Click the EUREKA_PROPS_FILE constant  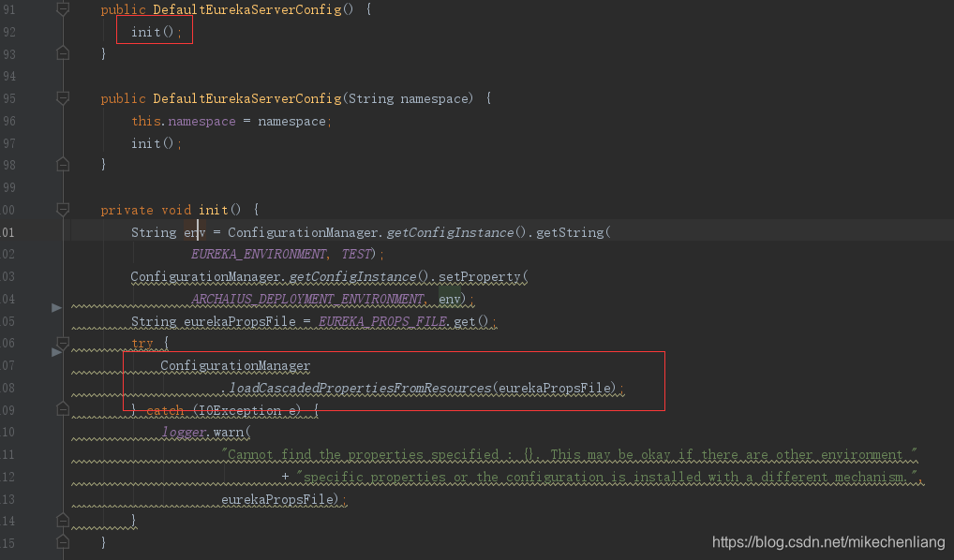382,321
